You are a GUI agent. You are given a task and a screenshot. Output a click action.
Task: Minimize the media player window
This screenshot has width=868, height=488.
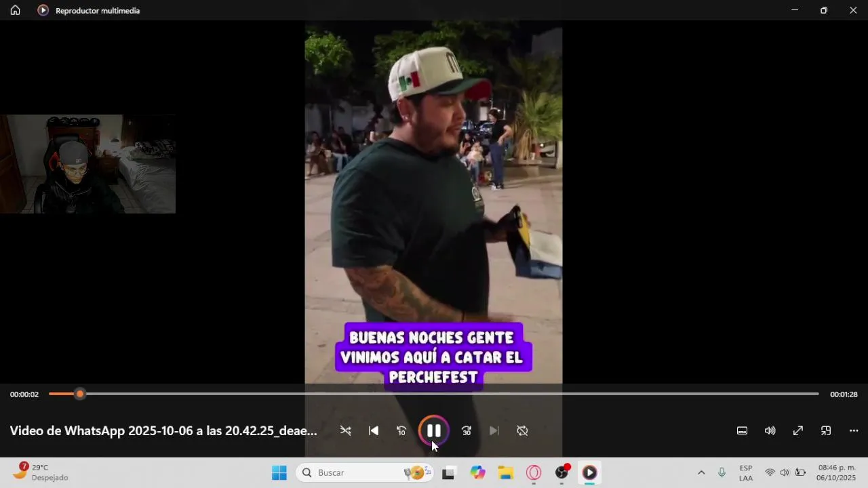[795, 10]
